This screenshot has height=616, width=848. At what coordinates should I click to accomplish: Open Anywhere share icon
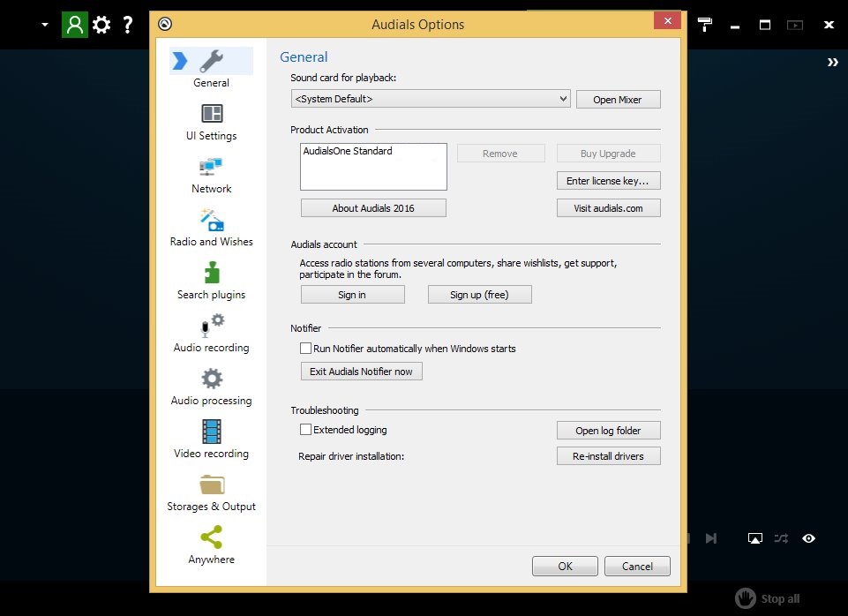click(x=212, y=537)
